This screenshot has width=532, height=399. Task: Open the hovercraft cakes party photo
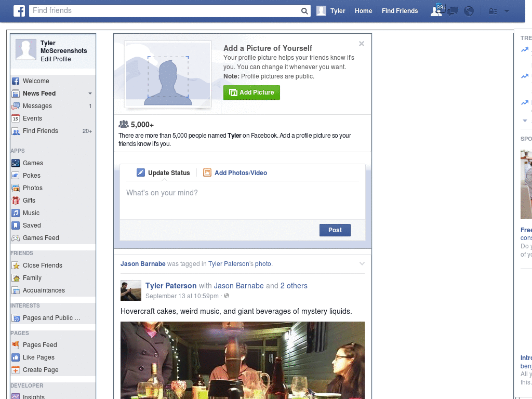tap(242, 360)
